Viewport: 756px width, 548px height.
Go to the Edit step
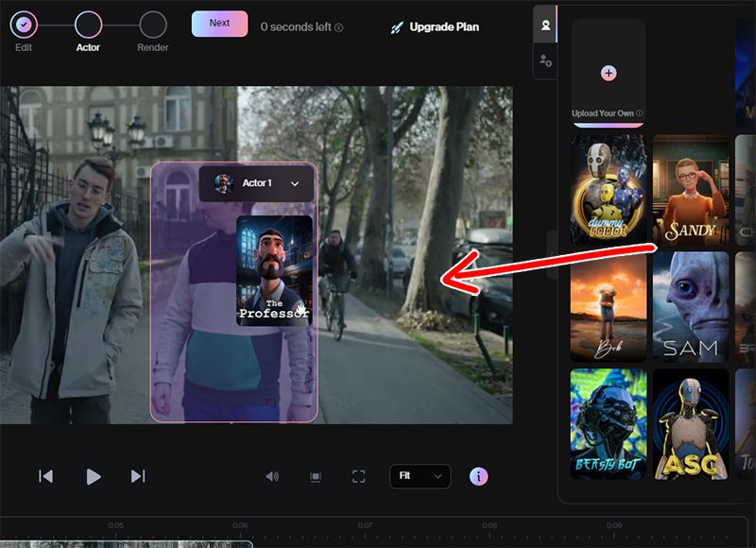tap(24, 25)
